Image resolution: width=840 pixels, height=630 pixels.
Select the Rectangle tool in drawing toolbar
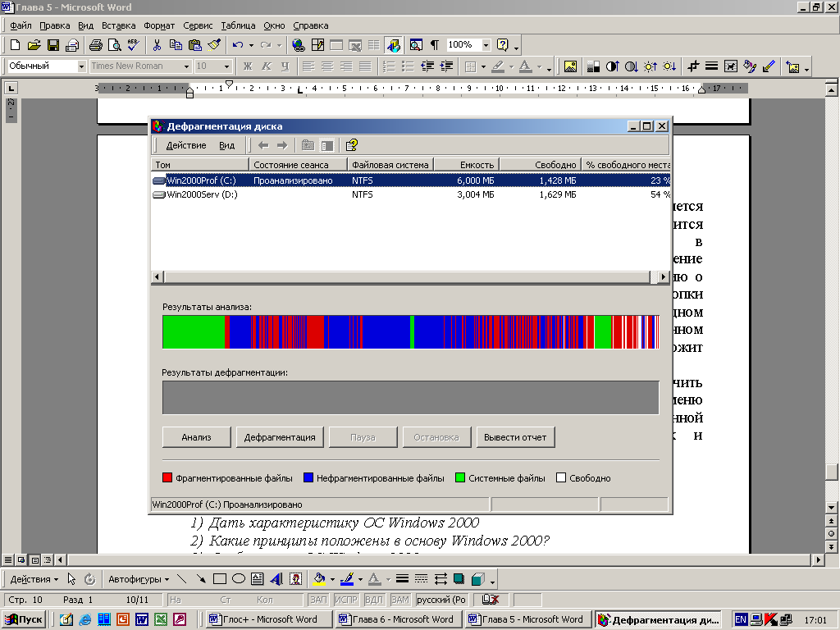click(220, 579)
